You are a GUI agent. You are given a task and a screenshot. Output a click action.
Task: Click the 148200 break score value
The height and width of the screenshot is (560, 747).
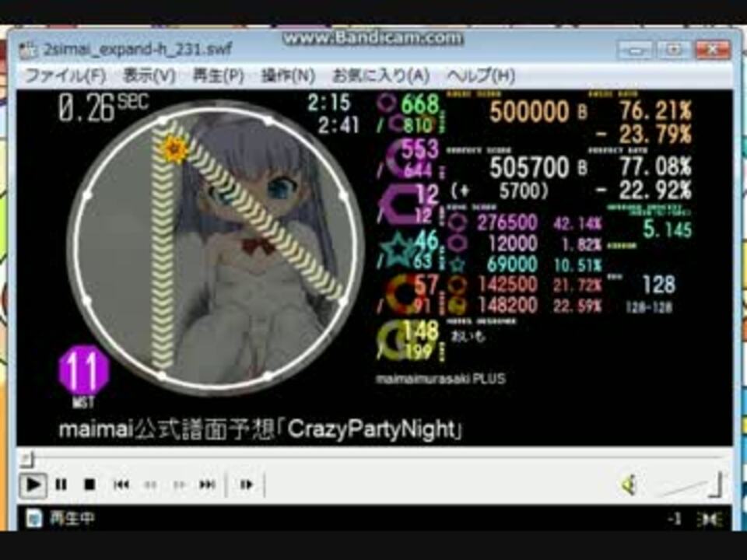(508, 305)
